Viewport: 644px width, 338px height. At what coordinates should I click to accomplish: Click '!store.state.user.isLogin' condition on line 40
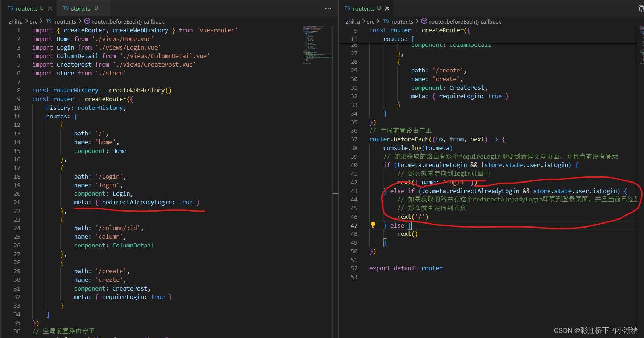[525, 165]
